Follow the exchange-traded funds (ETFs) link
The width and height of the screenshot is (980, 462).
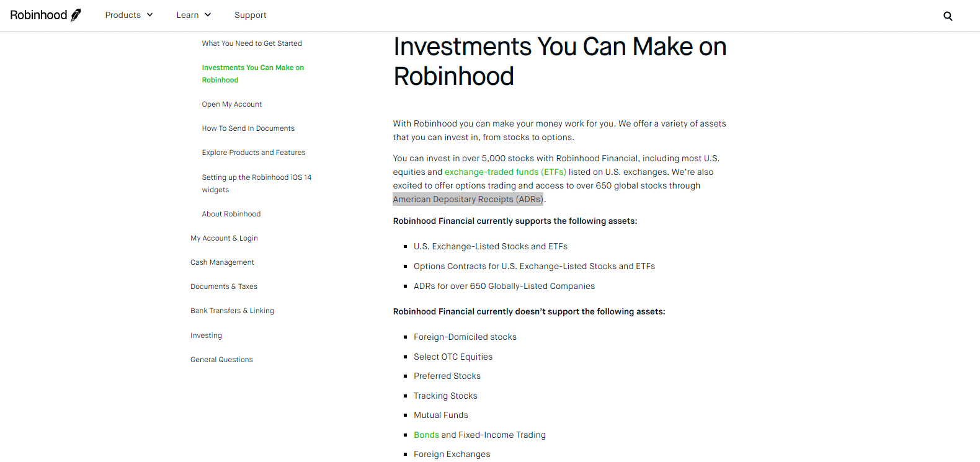[504, 171]
